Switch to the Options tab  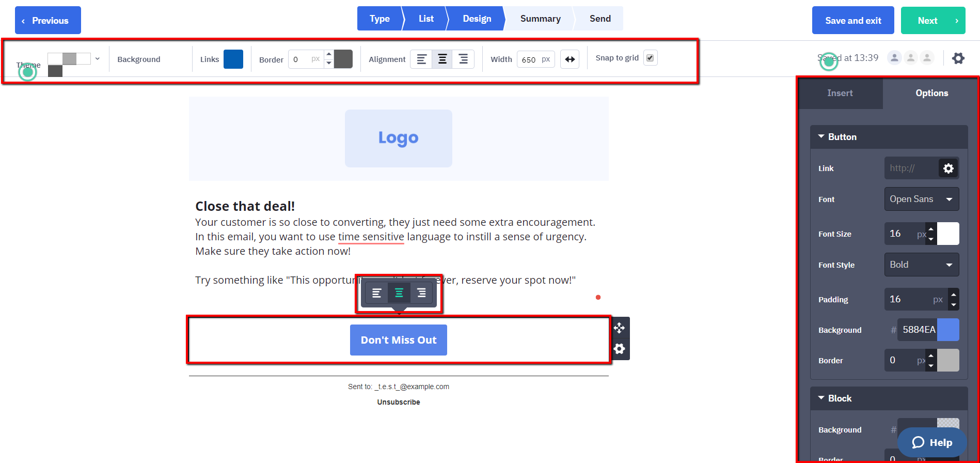[931, 93]
